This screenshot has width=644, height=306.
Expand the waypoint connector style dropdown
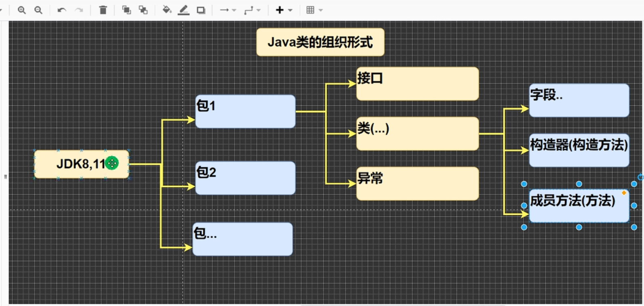click(x=253, y=10)
